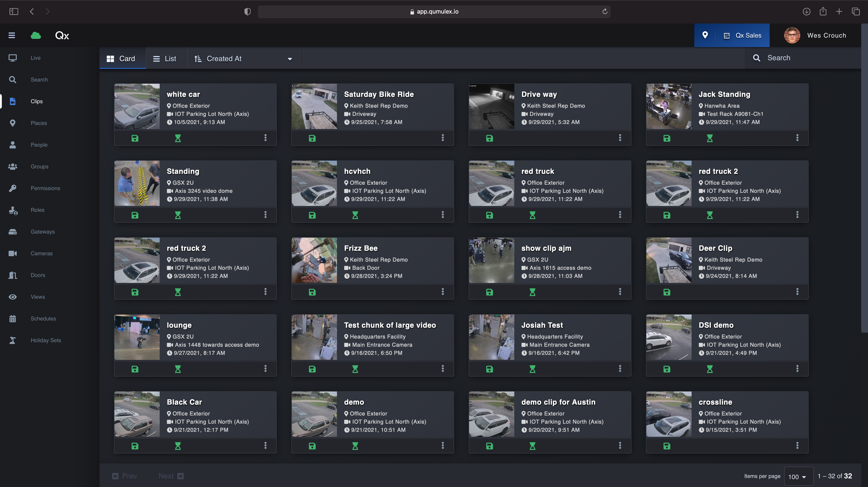This screenshot has height=487, width=868.
Task: Open the Deer Clip thumbnail
Action: (x=669, y=260)
